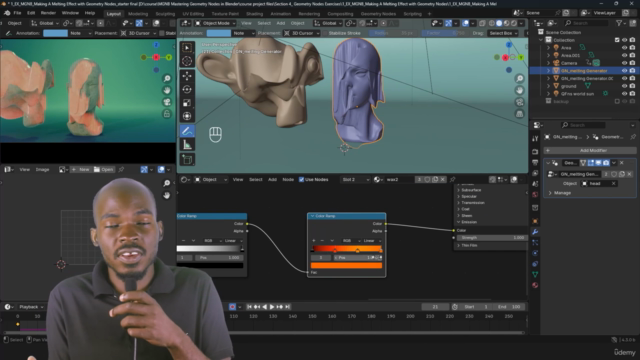Collapse the Collection tree in outliner
This screenshot has height=360, width=640.
[541, 40]
